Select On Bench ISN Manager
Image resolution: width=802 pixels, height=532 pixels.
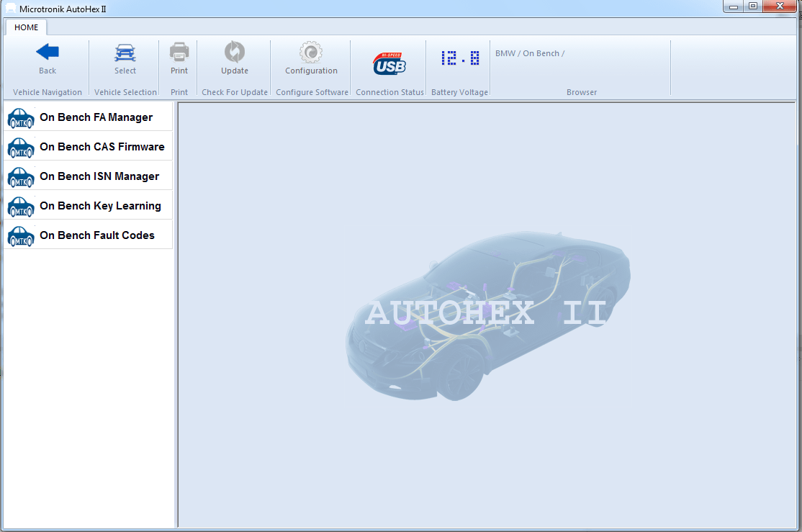pyautogui.click(x=99, y=176)
